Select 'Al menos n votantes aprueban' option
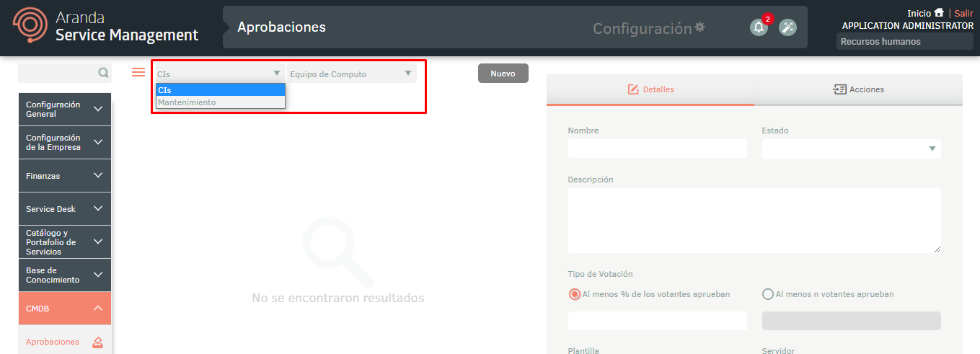The height and width of the screenshot is (354, 980). click(x=768, y=294)
